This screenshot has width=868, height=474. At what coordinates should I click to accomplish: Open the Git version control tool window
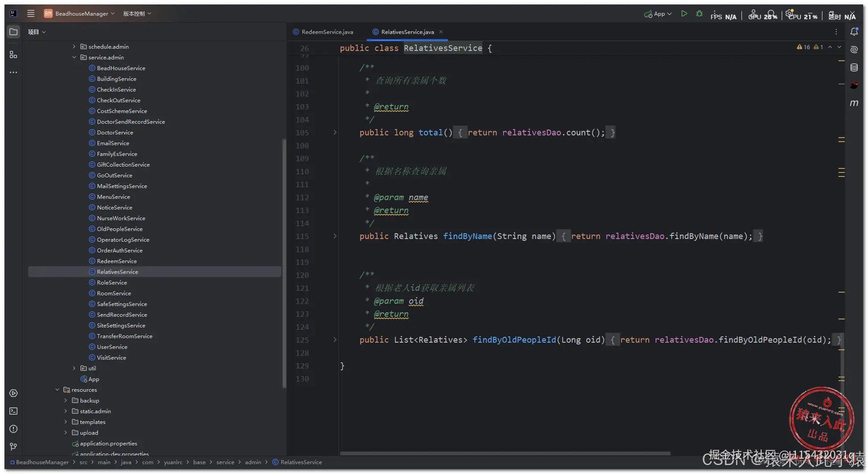pos(13,447)
